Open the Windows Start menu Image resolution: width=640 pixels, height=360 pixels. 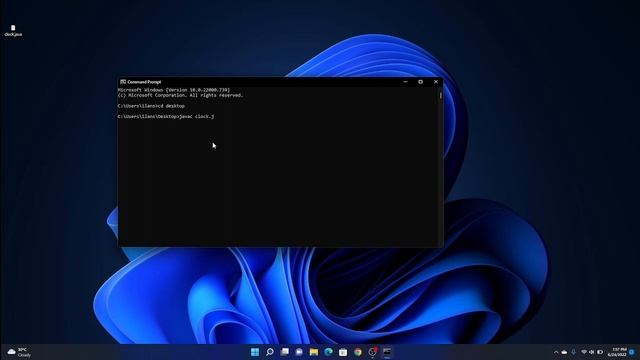pos(255,352)
